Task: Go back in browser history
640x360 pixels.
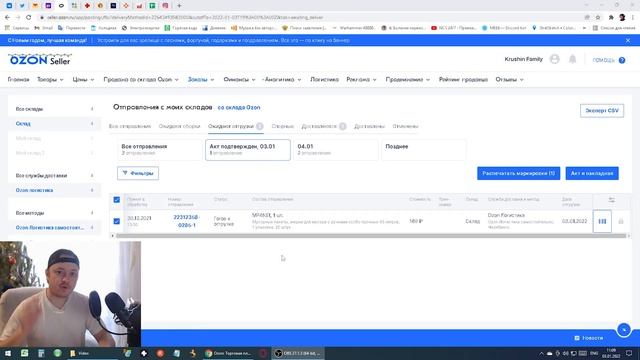Action: (x=7, y=17)
